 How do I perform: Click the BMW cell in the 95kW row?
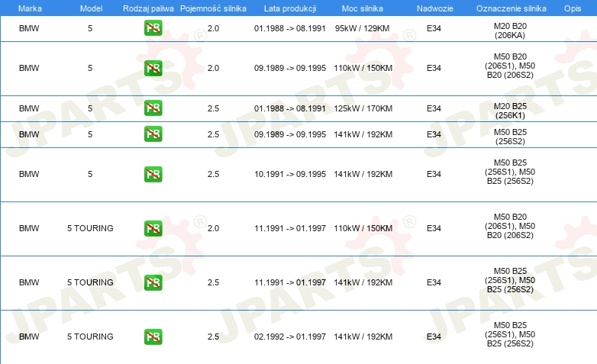click(29, 28)
